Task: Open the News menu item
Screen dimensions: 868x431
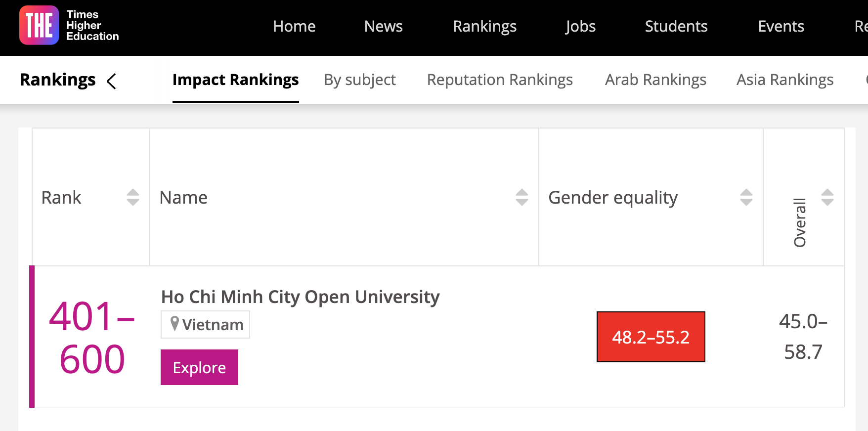Action: (383, 26)
